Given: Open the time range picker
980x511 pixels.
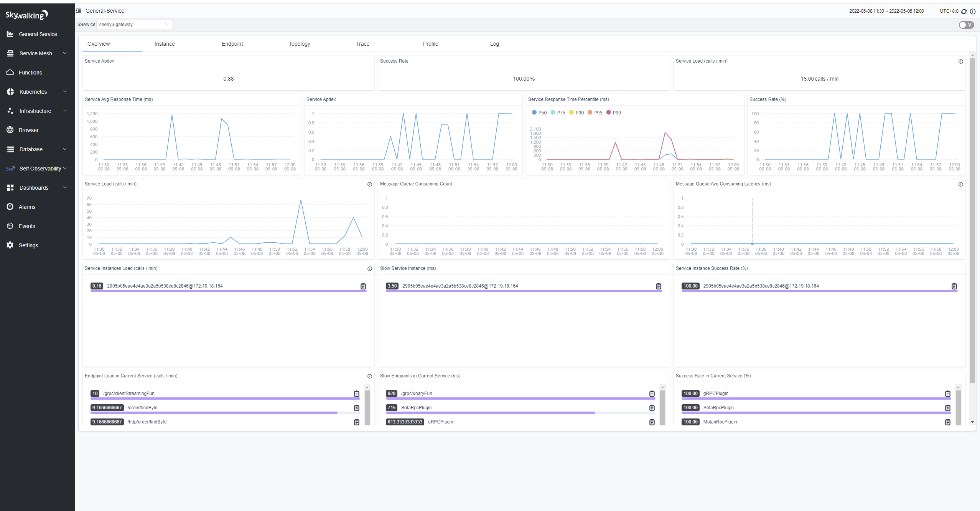Looking at the screenshot, I should pos(886,11).
